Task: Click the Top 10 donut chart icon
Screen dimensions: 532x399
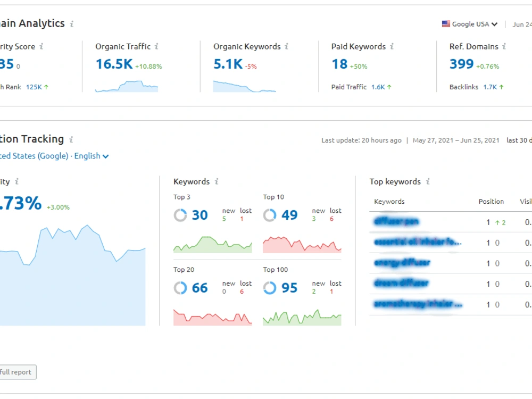Action: pyautogui.click(x=270, y=215)
